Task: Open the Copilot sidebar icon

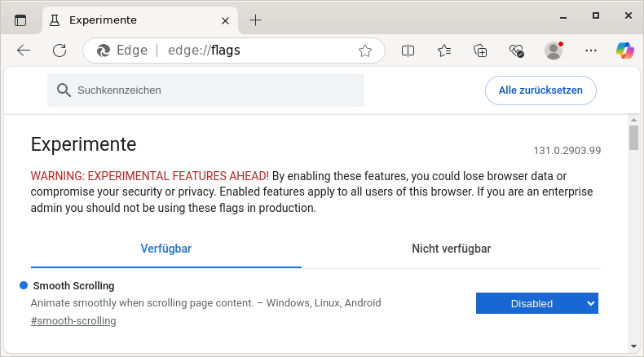Action: (x=624, y=51)
